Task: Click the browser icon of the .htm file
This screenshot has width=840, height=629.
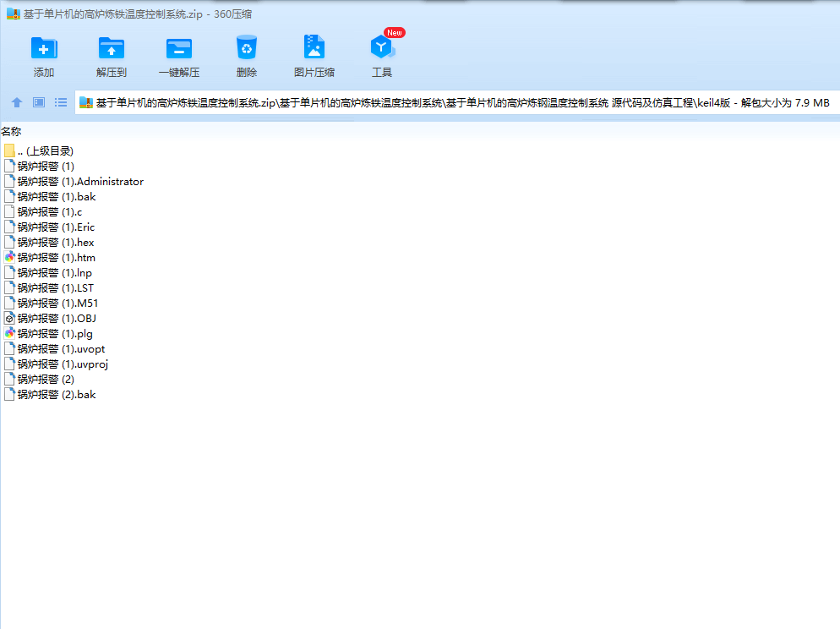Action: click(9, 258)
